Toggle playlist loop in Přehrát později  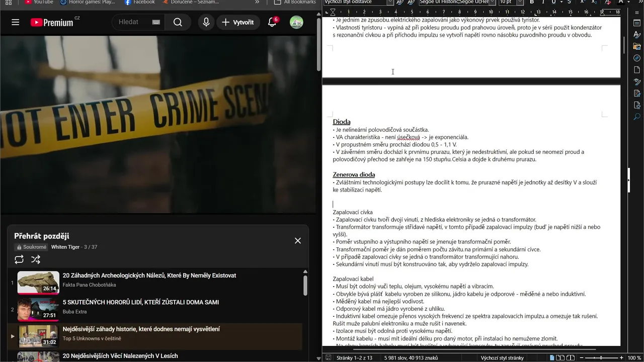click(x=19, y=259)
